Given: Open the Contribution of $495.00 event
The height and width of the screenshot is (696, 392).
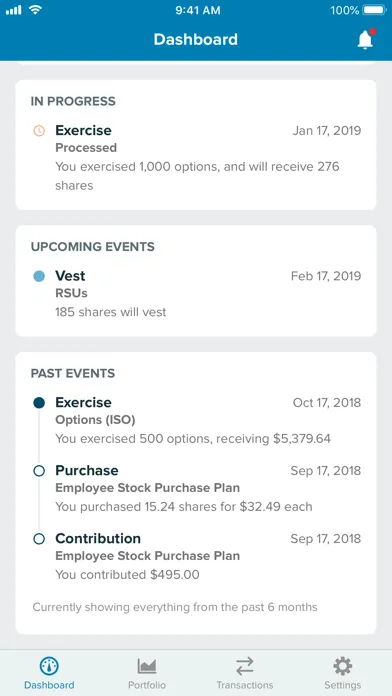Looking at the screenshot, I should 196,556.
